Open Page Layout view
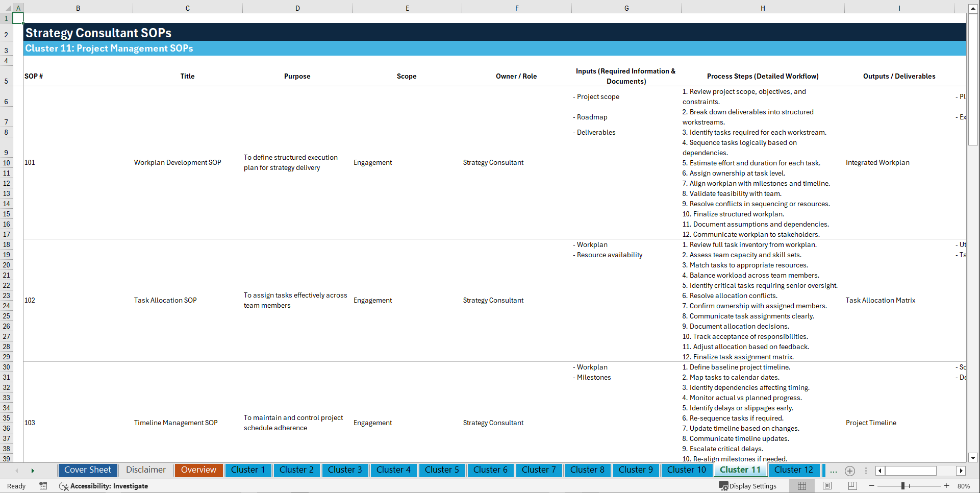Image resolution: width=980 pixels, height=493 pixels. [827, 486]
